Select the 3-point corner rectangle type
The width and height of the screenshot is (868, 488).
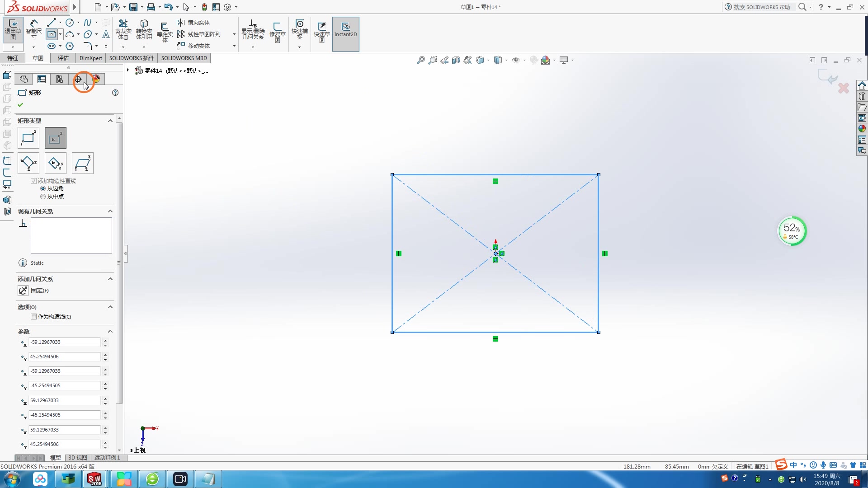[28, 163]
